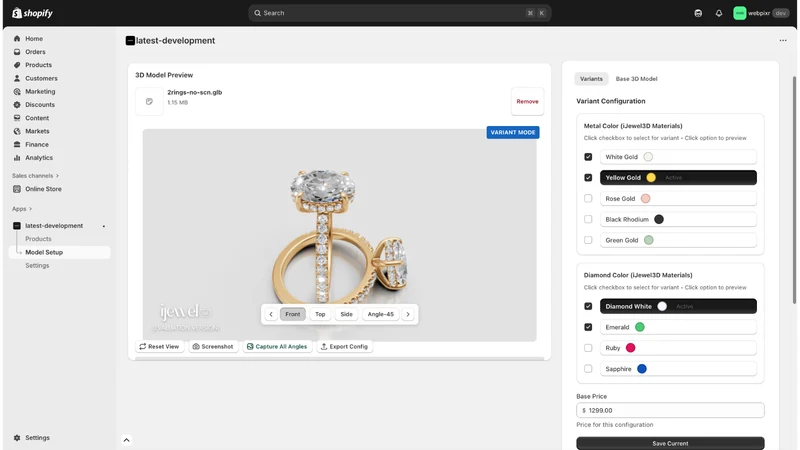Open the Finance bank icon
Viewport: 800px width, 450px height.
pos(17,144)
